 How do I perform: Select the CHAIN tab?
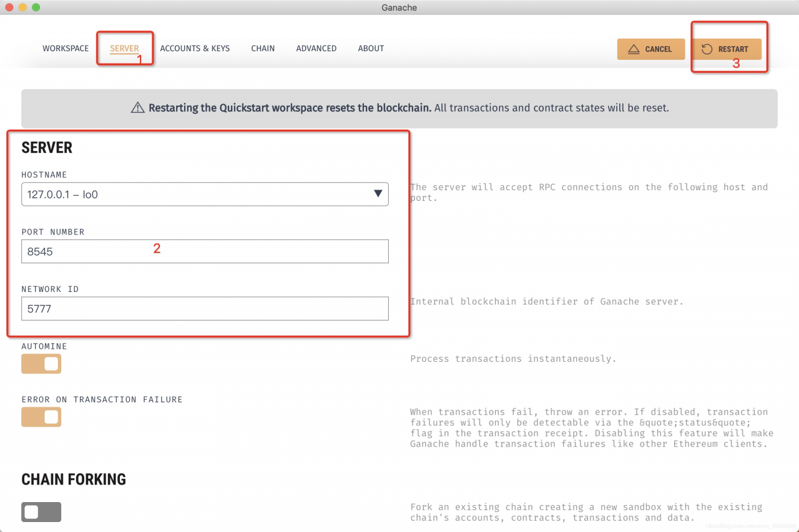[263, 48]
